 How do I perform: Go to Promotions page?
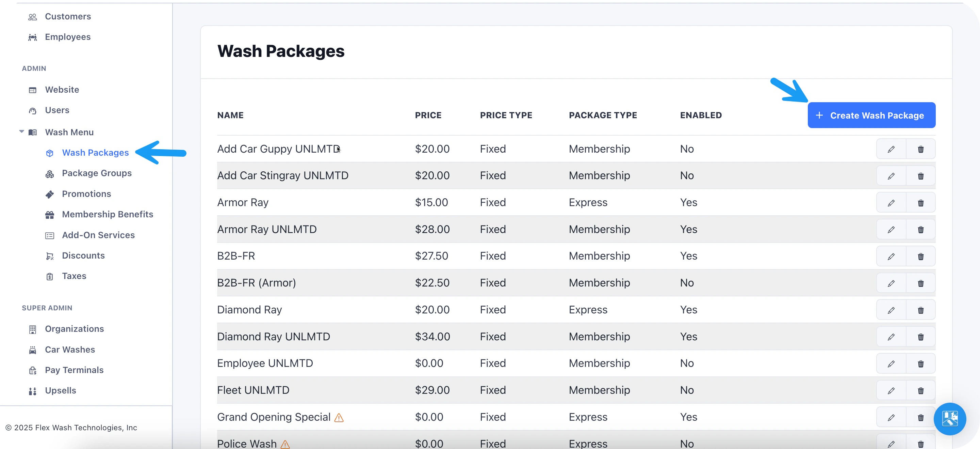[86, 194]
